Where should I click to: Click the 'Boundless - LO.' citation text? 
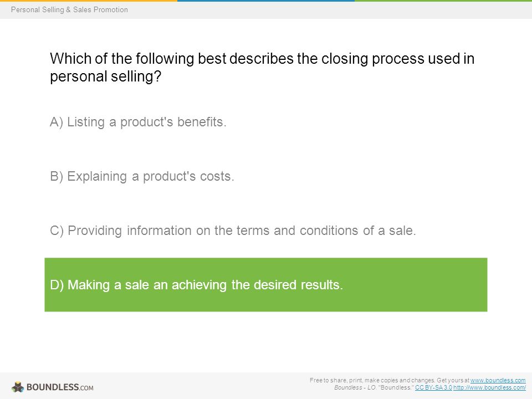click(x=355, y=387)
